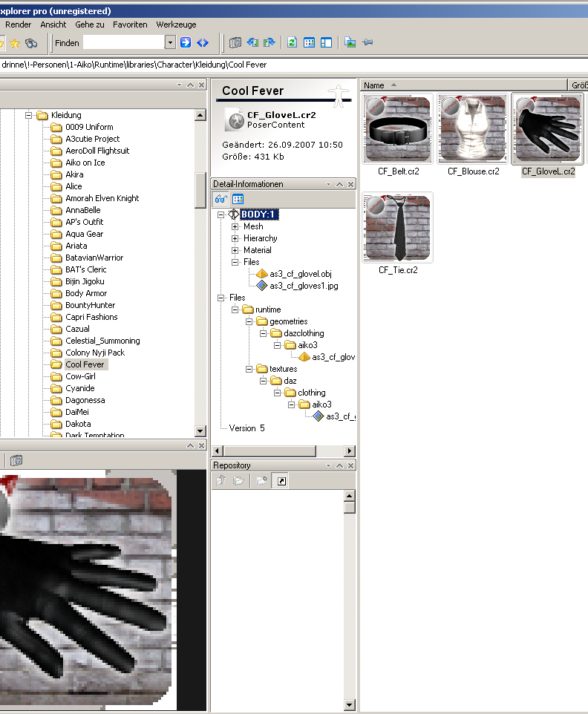This screenshot has height=714, width=588.
Task: Open the Amorah Elven Knight folder
Action: click(x=102, y=198)
